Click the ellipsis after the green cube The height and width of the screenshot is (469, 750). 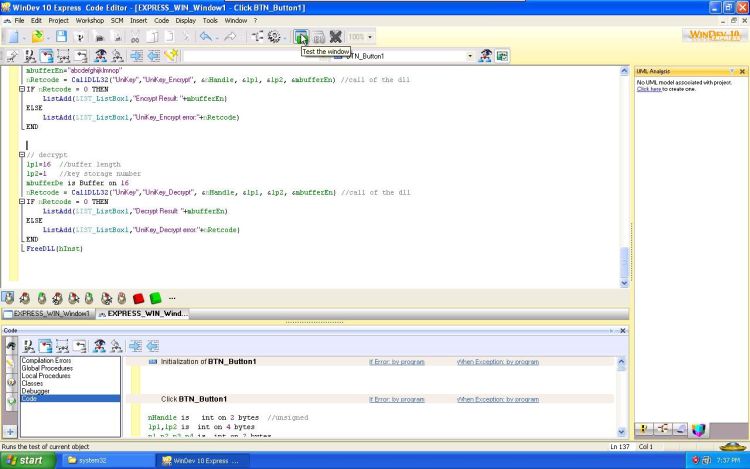[x=172, y=298]
